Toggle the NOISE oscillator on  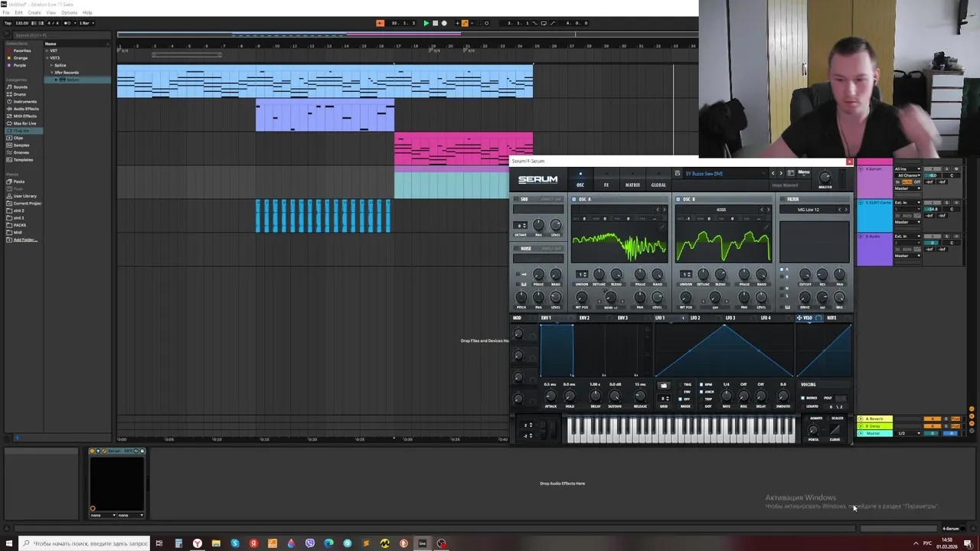(x=516, y=249)
